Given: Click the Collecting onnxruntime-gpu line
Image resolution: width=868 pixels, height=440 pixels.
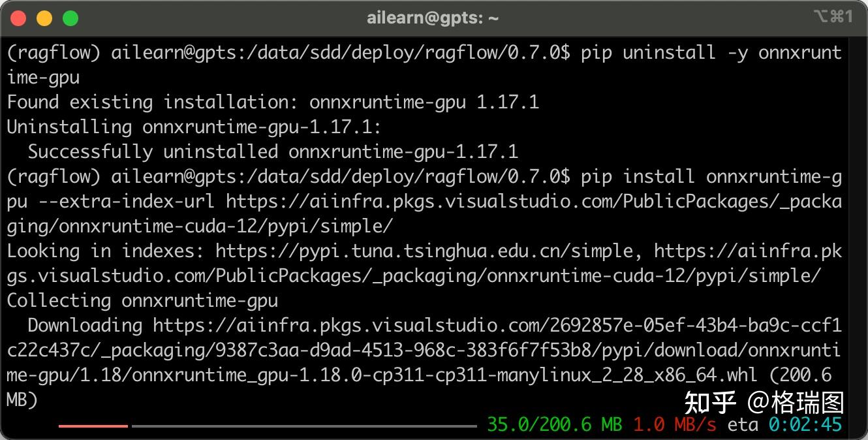Looking at the screenshot, I should [142, 301].
